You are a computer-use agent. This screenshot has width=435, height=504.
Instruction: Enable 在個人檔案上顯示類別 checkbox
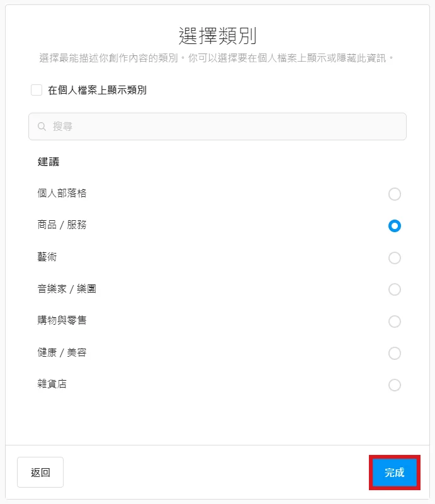coord(37,90)
